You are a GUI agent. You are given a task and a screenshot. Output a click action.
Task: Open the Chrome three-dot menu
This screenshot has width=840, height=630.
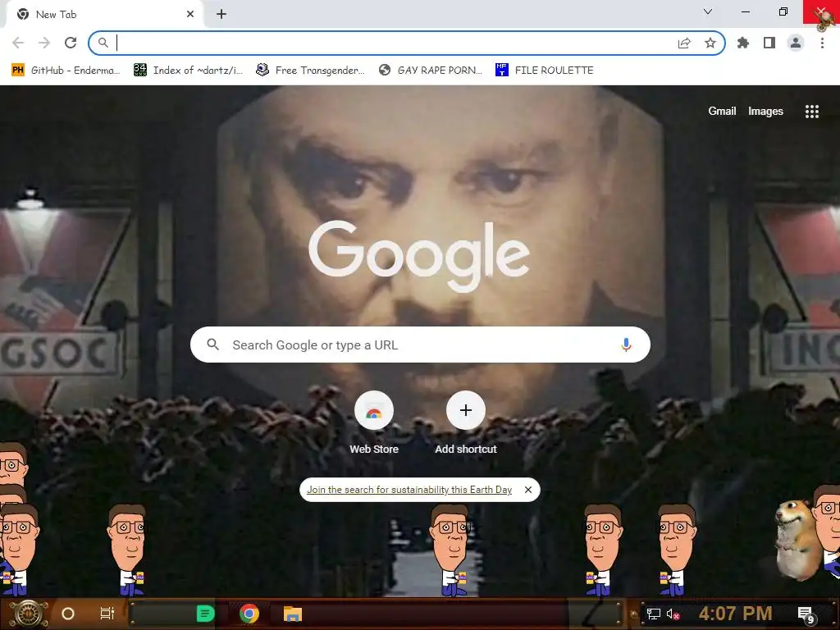point(822,43)
